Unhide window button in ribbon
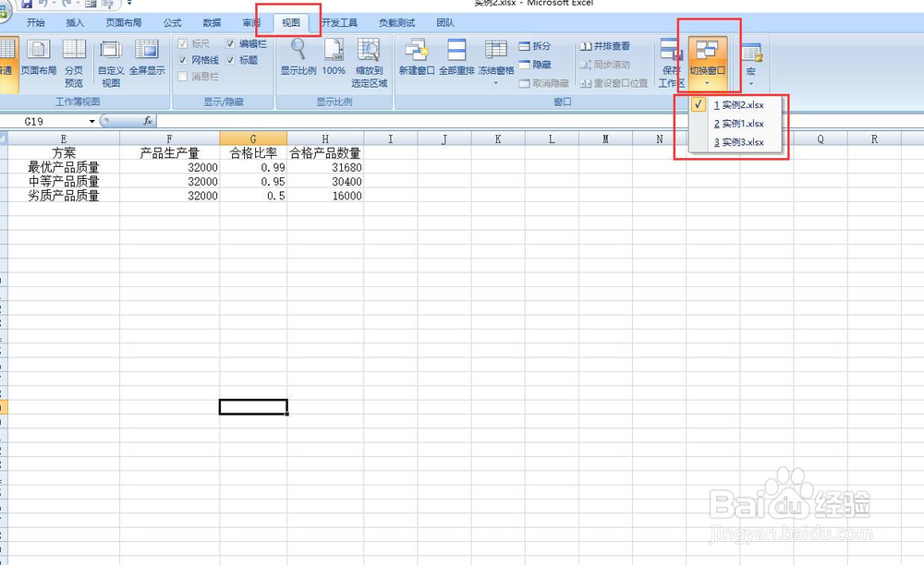This screenshot has height=565, width=924. point(544,84)
